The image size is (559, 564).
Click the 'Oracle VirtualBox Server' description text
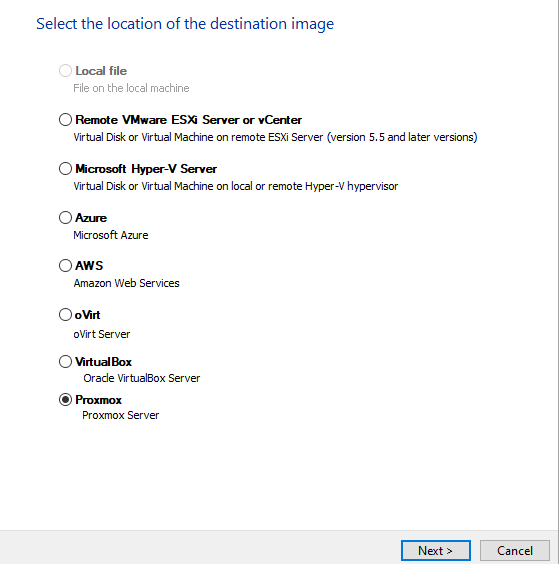(142, 378)
